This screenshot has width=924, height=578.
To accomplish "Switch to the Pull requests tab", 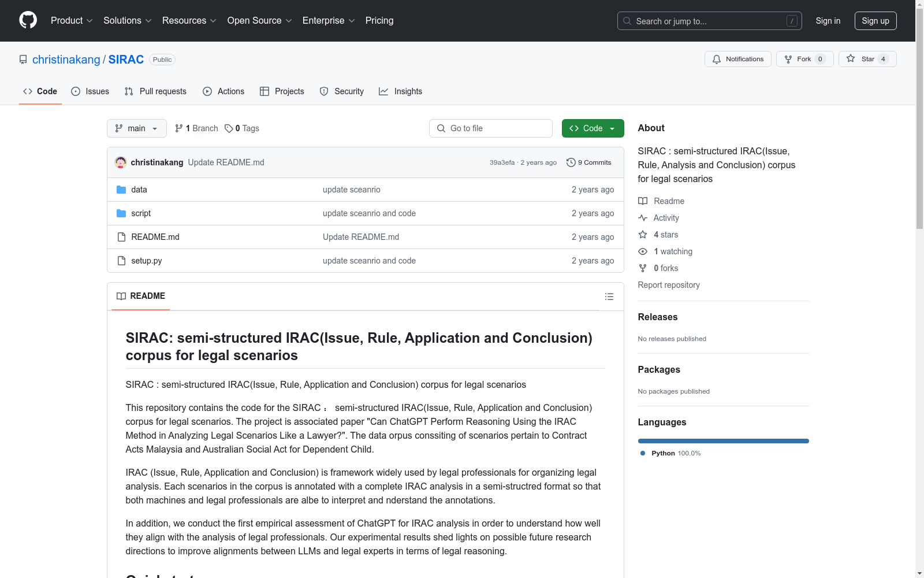I will coord(155,91).
